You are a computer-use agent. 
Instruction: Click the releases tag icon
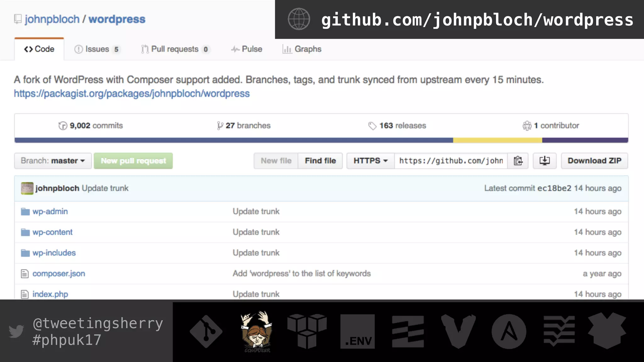pyautogui.click(x=372, y=126)
